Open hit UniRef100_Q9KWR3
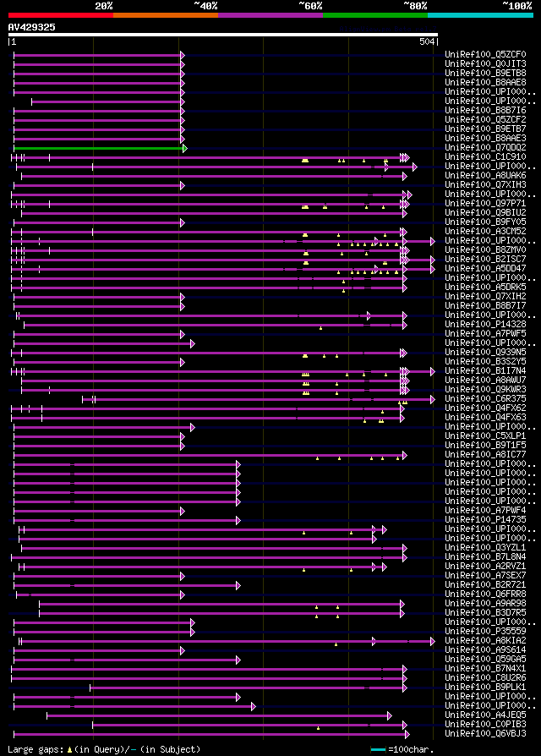The width and height of the screenshot is (541, 756). (485, 390)
